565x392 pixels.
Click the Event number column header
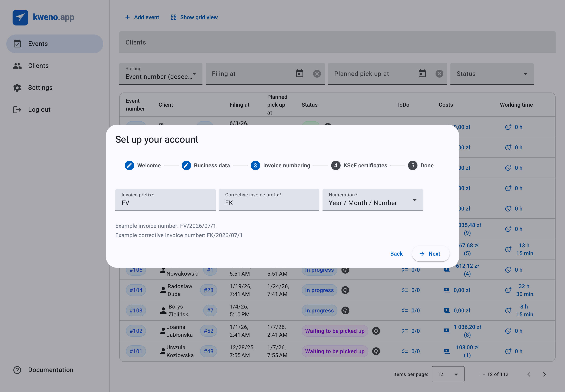tap(135, 105)
